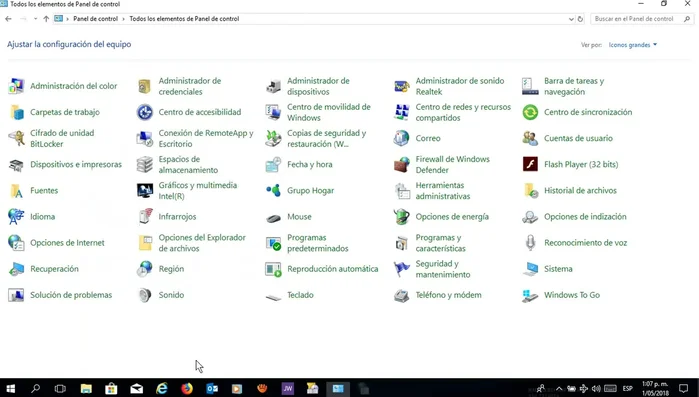Click the Opciones de indización link
The height and width of the screenshot is (397, 699).
(x=585, y=217)
